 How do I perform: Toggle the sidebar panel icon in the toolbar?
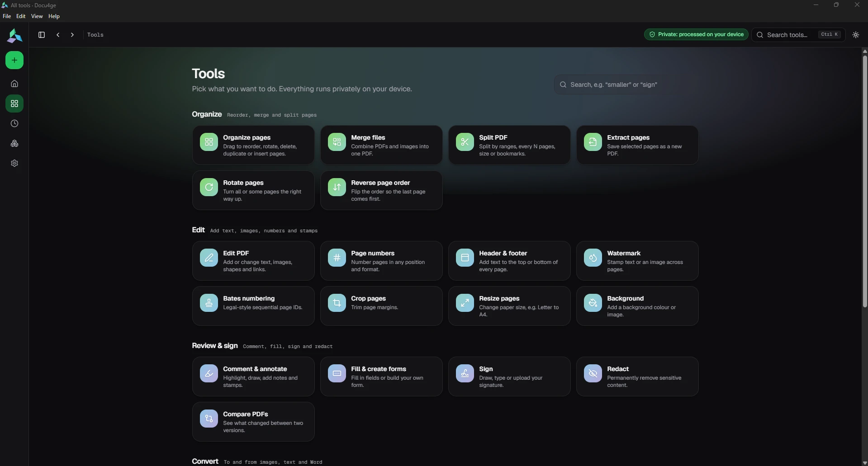pyautogui.click(x=42, y=35)
